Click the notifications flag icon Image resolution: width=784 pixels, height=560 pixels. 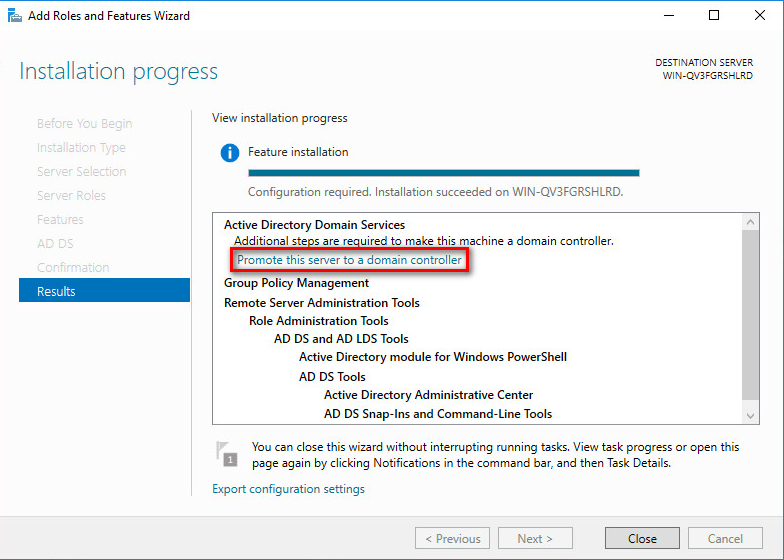(226, 454)
